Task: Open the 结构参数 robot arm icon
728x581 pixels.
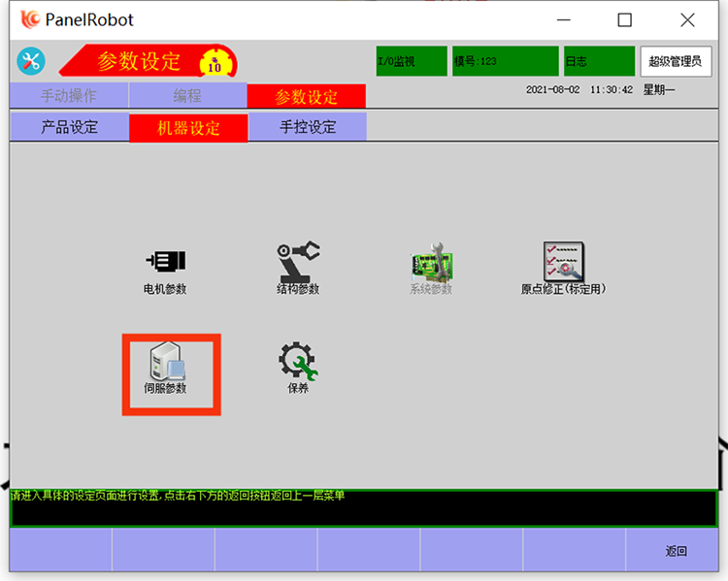Action: [x=298, y=262]
